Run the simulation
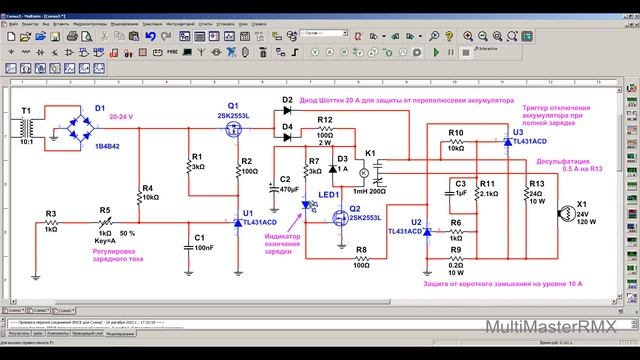Image resolution: width=640 pixels, height=360 pixels. point(436,52)
